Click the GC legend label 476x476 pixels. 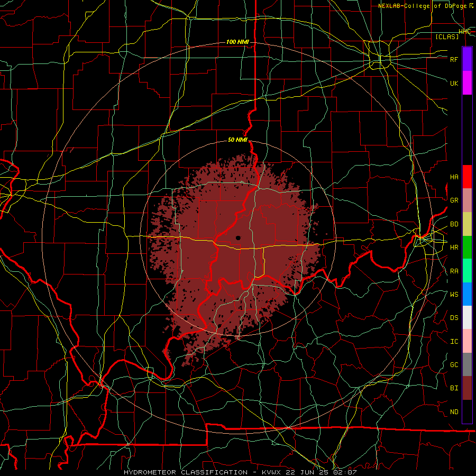[454, 365]
